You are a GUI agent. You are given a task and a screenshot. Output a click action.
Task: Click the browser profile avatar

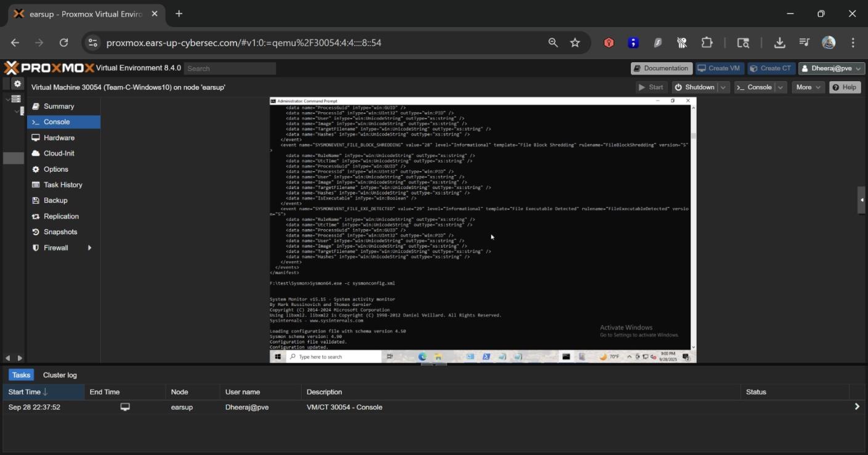pos(828,42)
